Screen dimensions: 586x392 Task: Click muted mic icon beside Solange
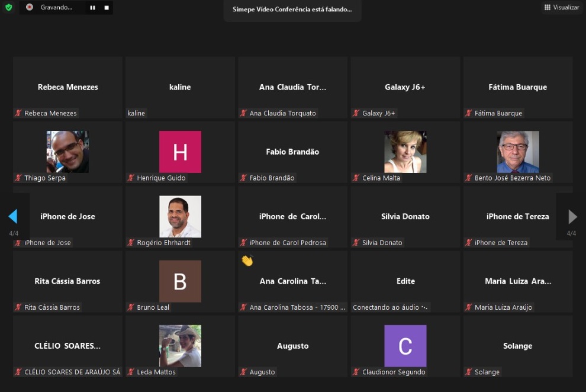(x=469, y=372)
